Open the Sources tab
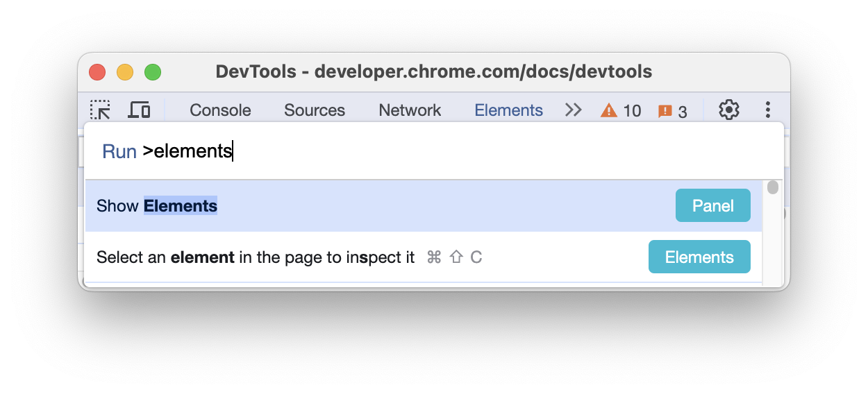 point(315,110)
